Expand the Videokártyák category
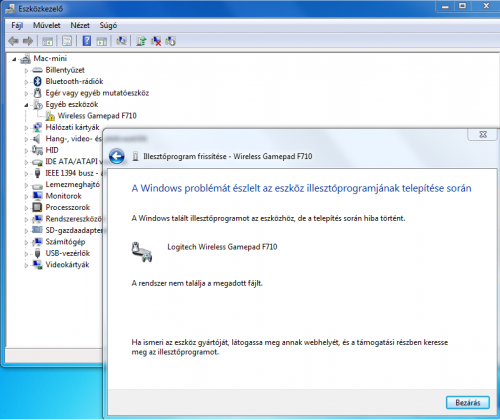This screenshot has height=420, width=500. coord(26,265)
